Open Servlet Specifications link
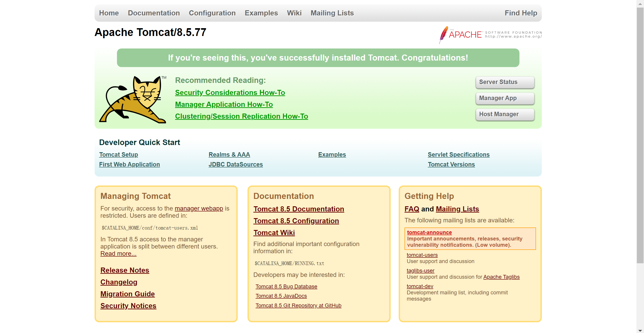Viewport: 644px width, 333px height. pos(458,154)
